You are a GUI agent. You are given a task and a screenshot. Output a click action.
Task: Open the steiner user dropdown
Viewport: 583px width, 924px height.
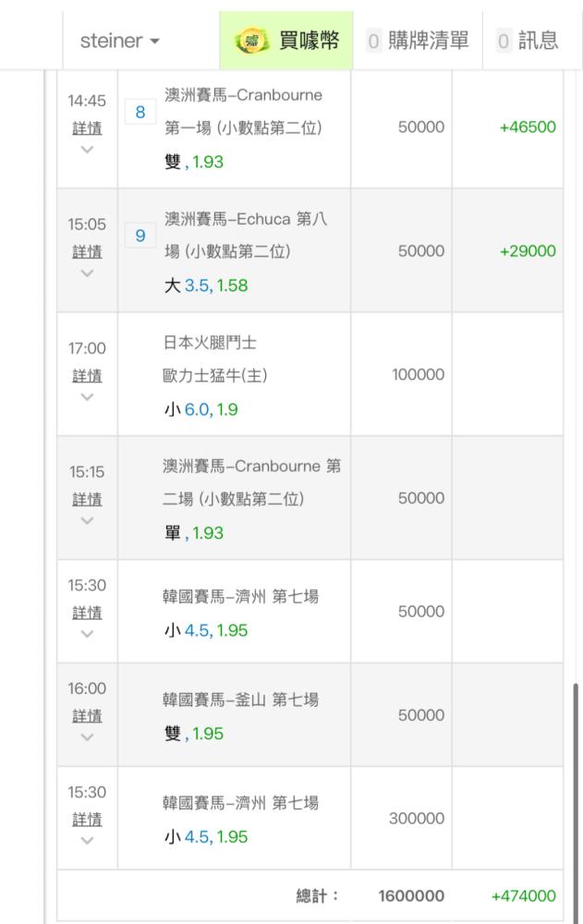click(119, 41)
